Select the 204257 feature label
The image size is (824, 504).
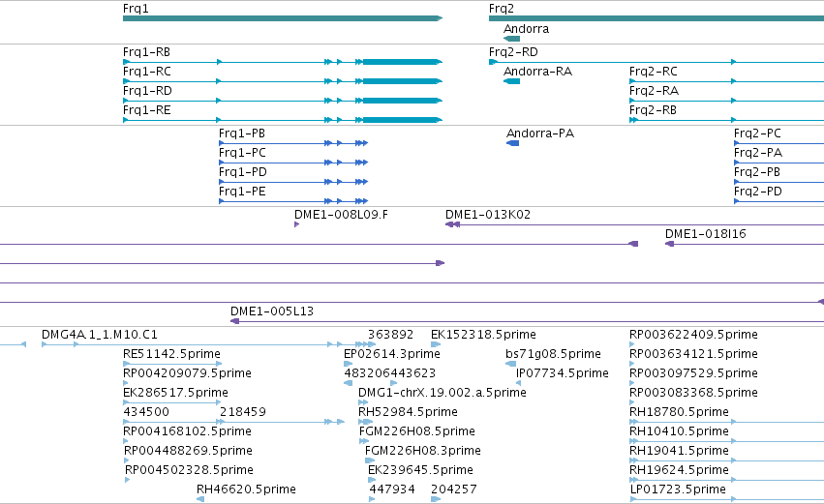(x=454, y=489)
